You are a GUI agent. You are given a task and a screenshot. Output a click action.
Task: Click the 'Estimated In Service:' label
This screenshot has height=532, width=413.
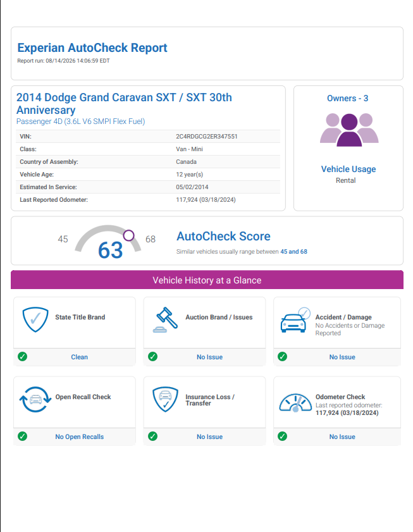[48, 187]
